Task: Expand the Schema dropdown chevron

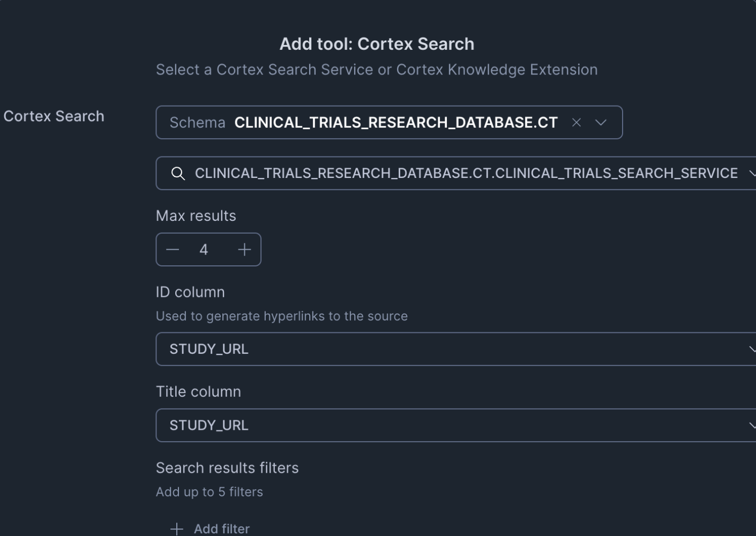Action: click(x=601, y=123)
